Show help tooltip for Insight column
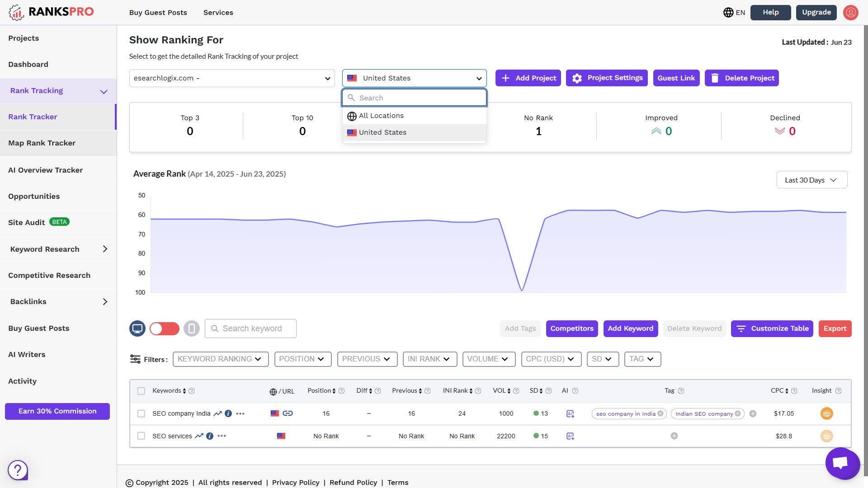868x488 pixels. click(839, 391)
